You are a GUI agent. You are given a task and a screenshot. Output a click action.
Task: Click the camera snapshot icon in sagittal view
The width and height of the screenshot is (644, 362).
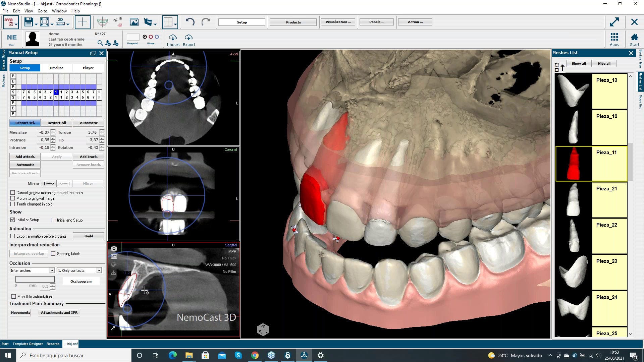click(x=114, y=248)
